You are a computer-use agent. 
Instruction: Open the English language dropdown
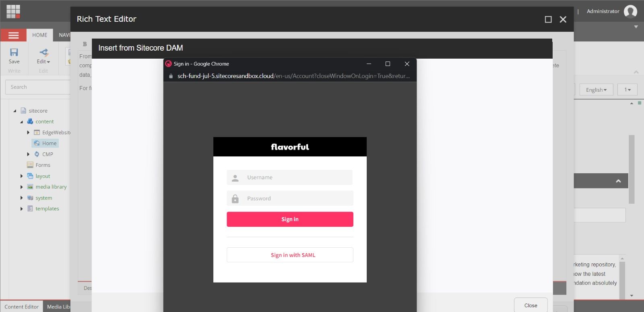tap(596, 90)
